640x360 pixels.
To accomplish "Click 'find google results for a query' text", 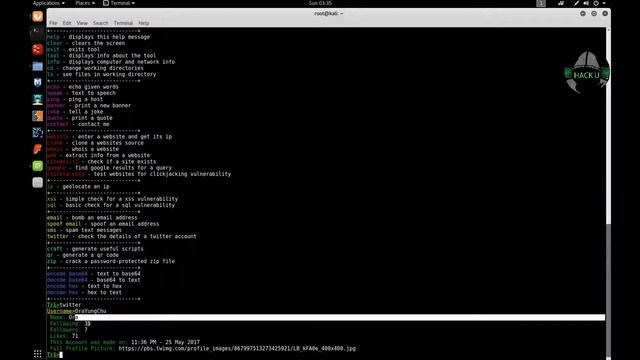I will click(x=123, y=168).
